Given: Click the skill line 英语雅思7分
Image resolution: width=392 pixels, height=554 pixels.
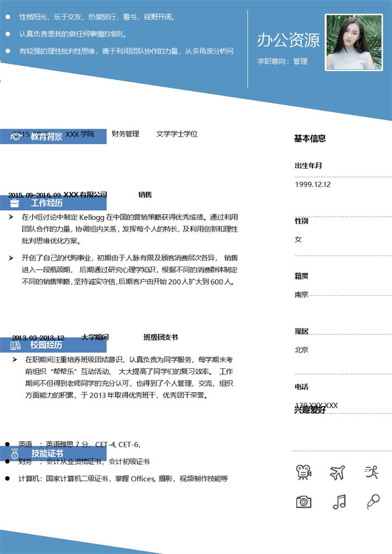Looking at the screenshot, I should click(79, 445).
